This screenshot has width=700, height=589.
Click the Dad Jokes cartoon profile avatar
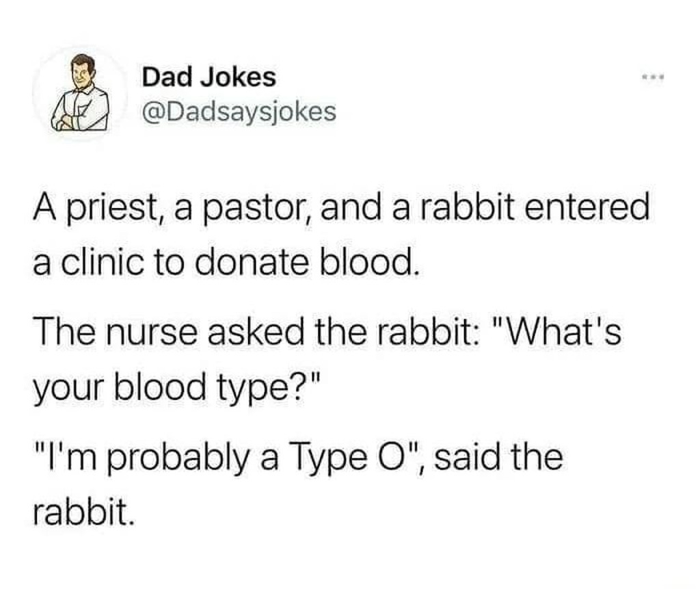[x=81, y=94]
